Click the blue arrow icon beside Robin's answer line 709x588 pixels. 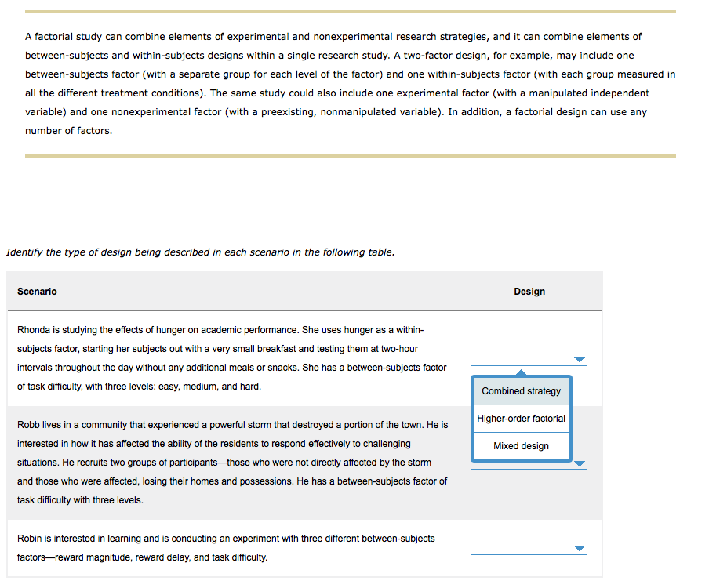click(580, 549)
